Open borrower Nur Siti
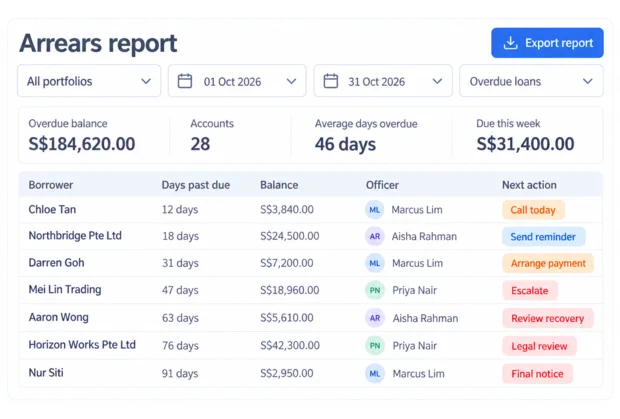620x419 pixels. click(x=46, y=373)
